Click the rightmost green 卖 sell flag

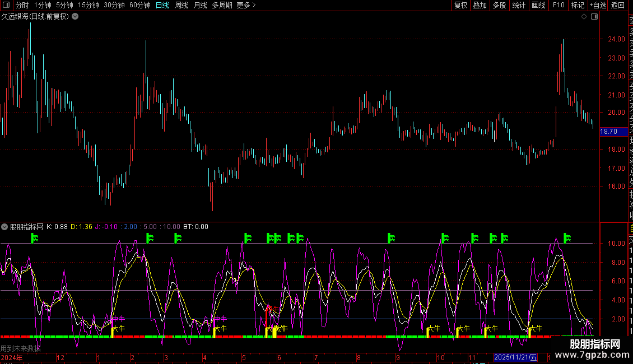[567, 239]
